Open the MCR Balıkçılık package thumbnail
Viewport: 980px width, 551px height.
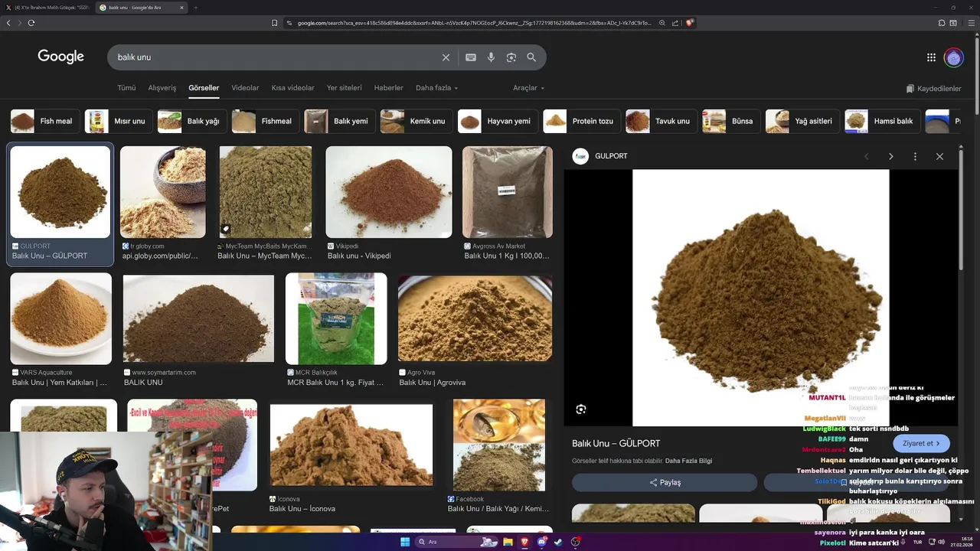336,318
